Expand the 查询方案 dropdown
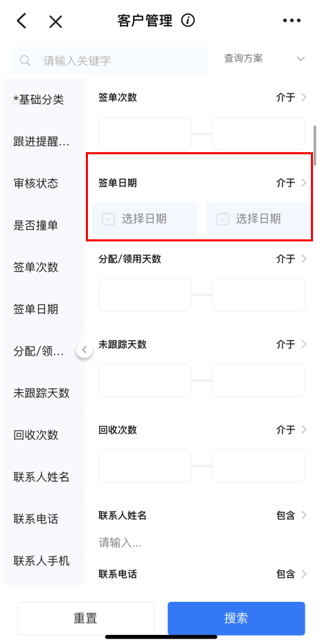This screenshot has height=644, width=322. (264, 59)
